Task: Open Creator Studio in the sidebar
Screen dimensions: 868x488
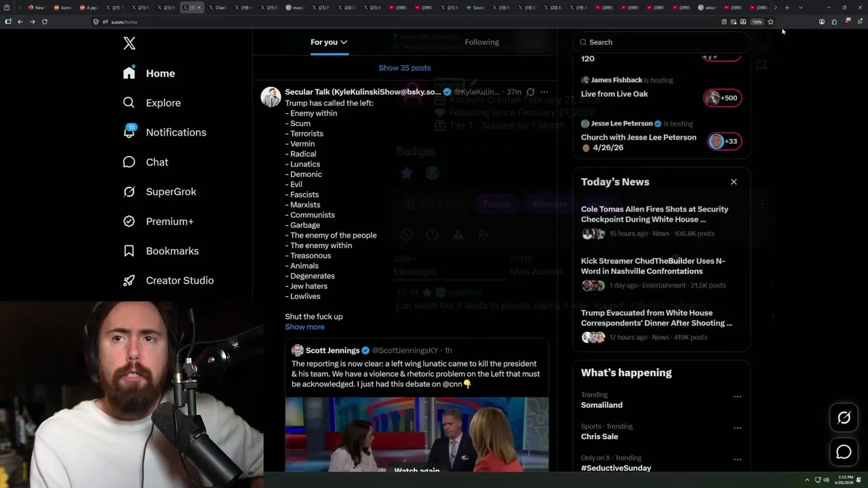Action: coord(168,281)
